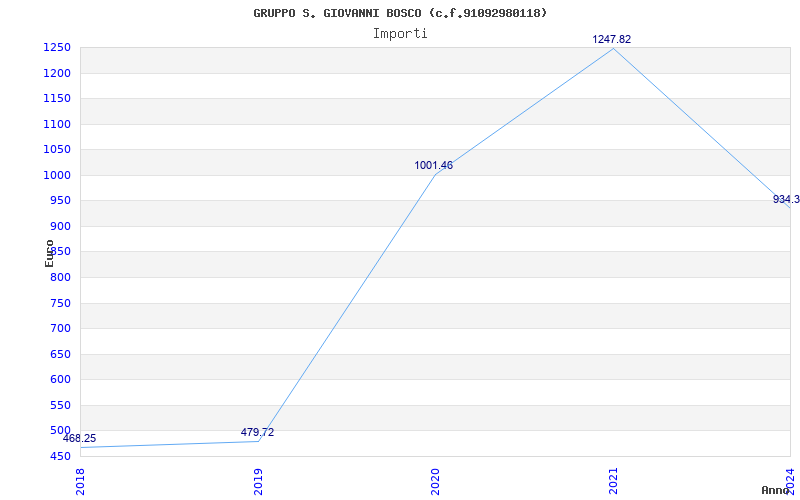Click the 2020 x-axis label
Screen dimensions: 800x500
pyautogui.click(x=436, y=481)
